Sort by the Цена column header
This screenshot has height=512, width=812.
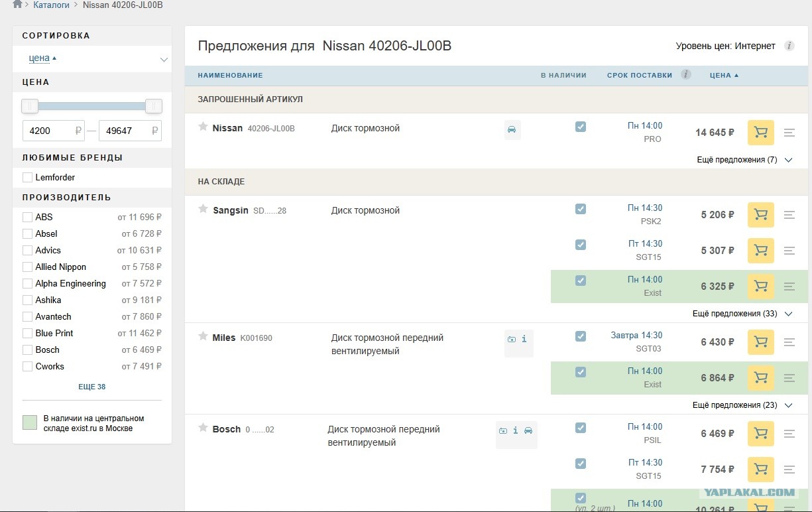click(724, 75)
